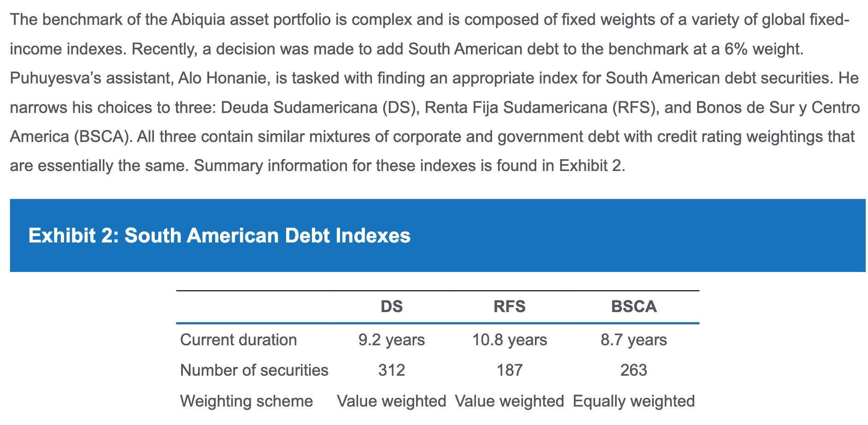Click the Exhibit 2 South American Debt Indexes heading
868x425 pixels.
[219, 236]
